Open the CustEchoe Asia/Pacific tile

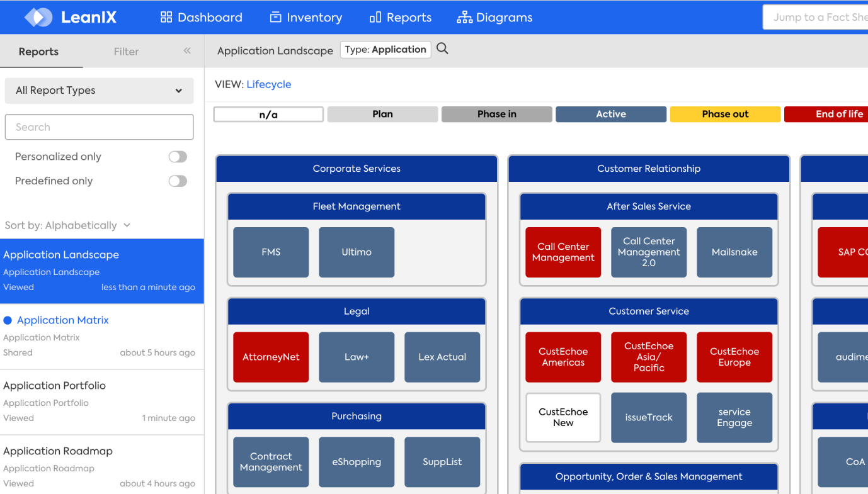pos(649,357)
